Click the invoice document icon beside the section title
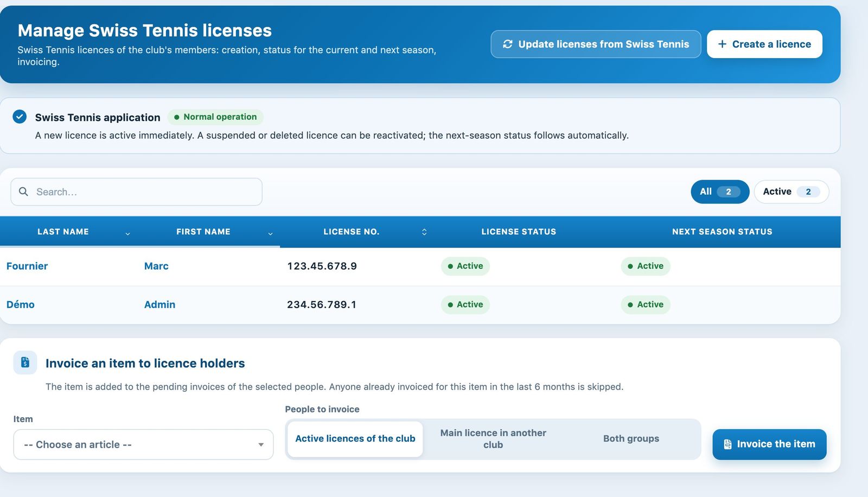This screenshot has height=497, width=868. tap(25, 362)
